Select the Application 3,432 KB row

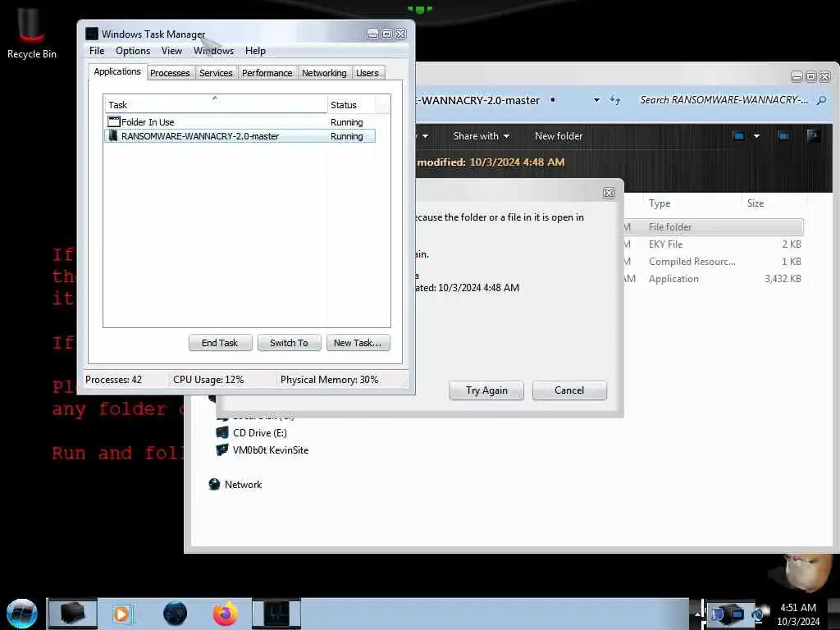click(x=714, y=279)
